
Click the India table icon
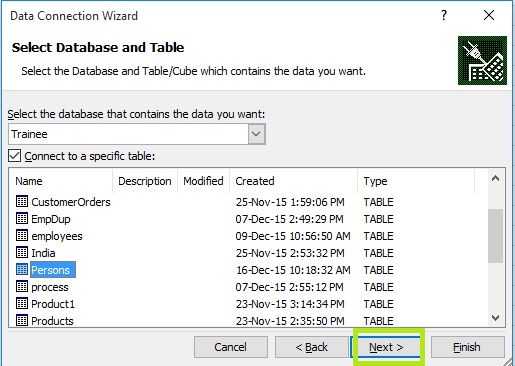(22, 252)
